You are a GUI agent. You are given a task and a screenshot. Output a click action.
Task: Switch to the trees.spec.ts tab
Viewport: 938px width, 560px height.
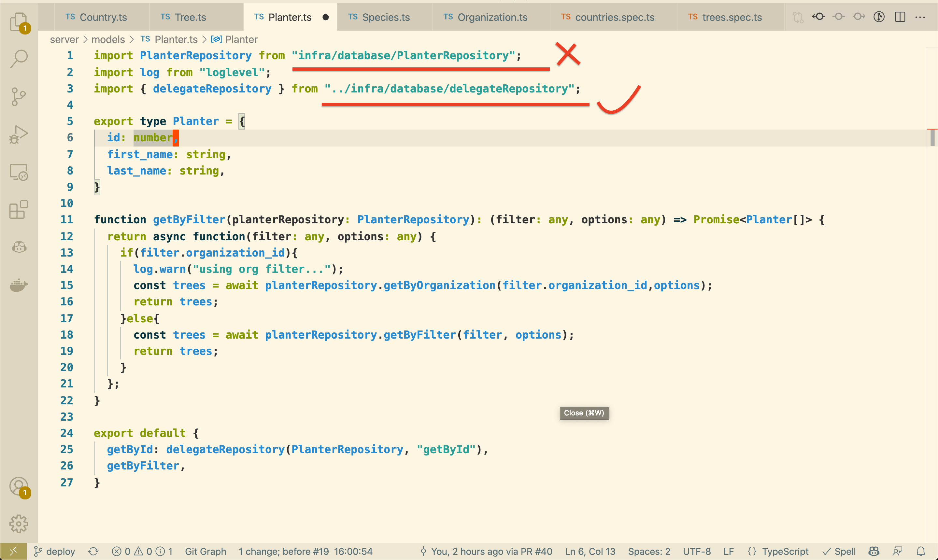[731, 17]
